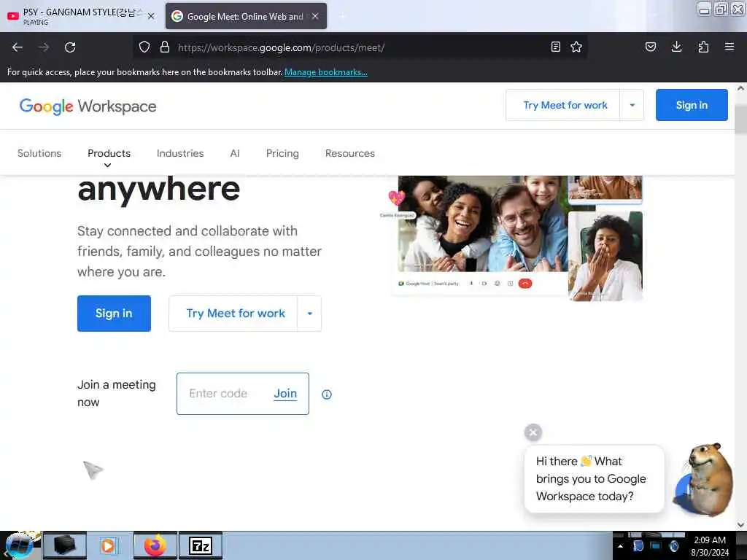Screen dimensions: 747x560
Task: Click the scrollbar down arrow
Action: (x=740, y=525)
